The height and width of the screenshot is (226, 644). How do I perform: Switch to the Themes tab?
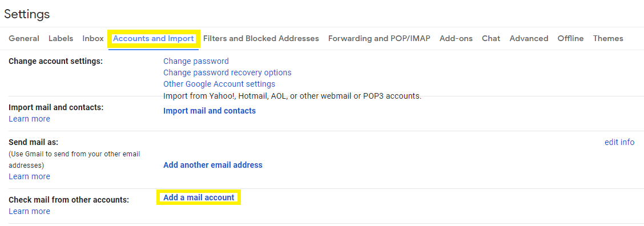(x=608, y=39)
